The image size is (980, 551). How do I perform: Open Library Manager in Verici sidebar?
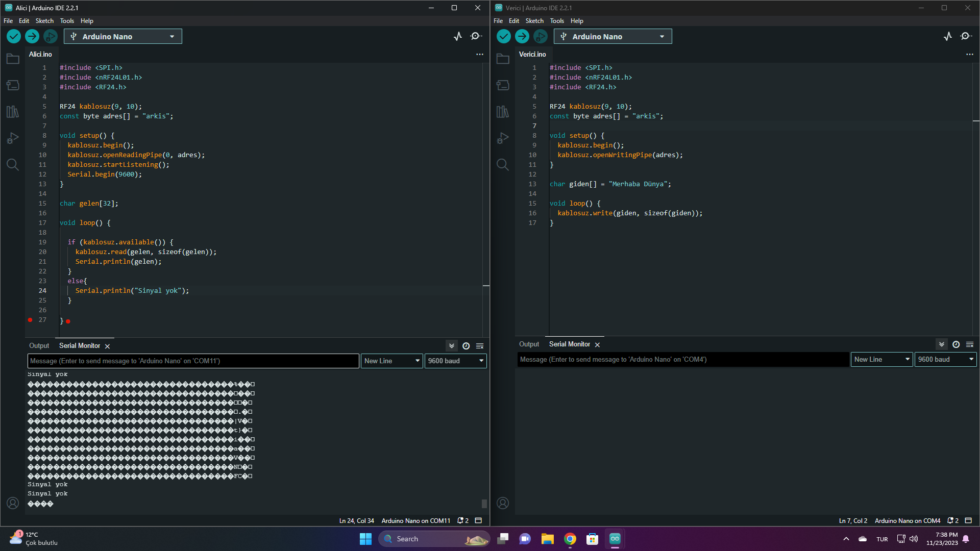[x=503, y=112]
